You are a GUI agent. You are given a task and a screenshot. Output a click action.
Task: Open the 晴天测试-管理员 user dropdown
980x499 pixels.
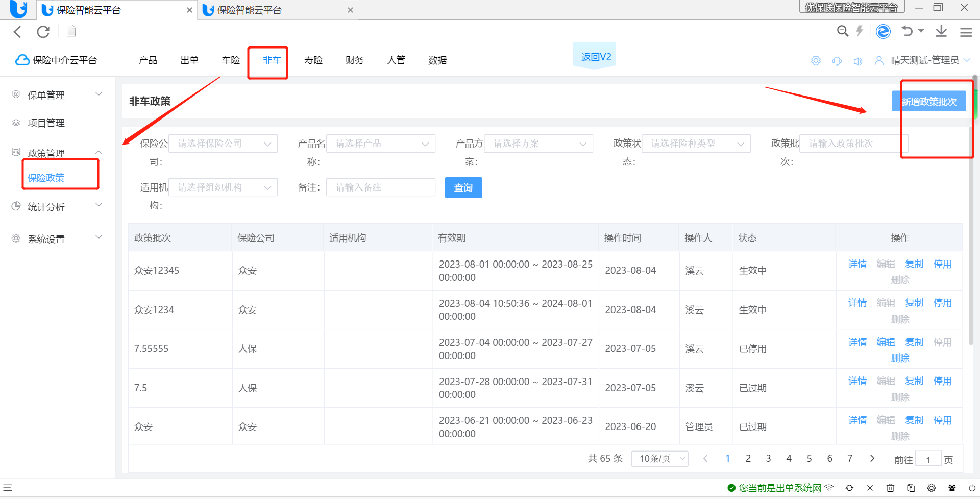click(923, 60)
